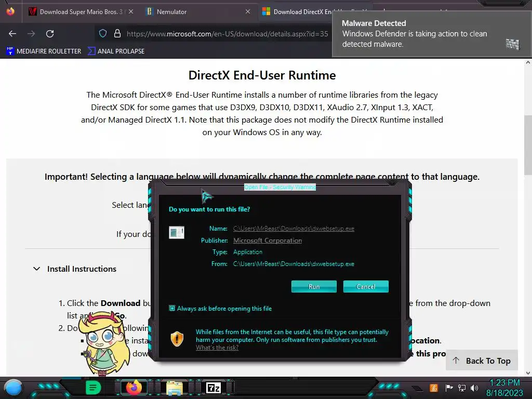
Task: Click the Firefox taskbar icon
Action: click(134, 388)
